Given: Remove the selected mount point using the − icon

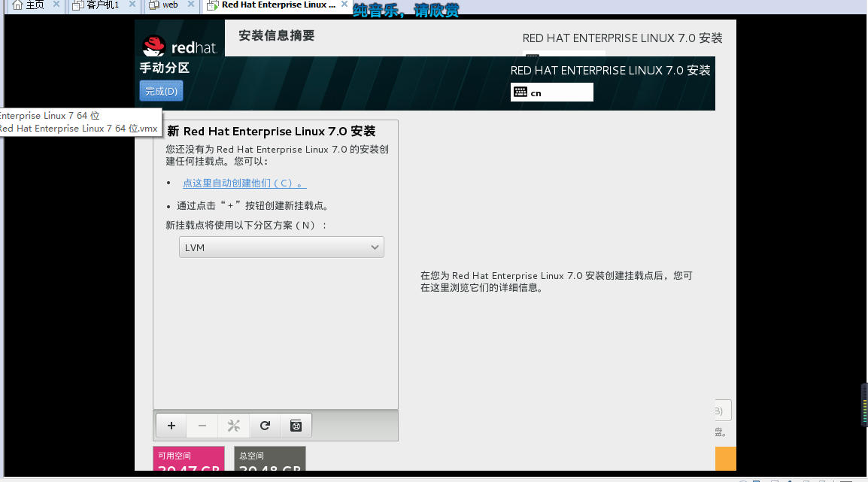Looking at the screenshot, I should pos(202,425).
